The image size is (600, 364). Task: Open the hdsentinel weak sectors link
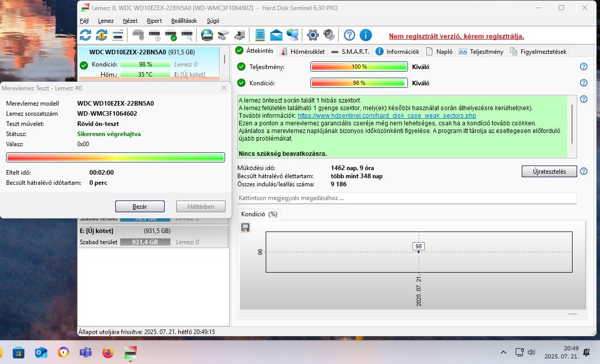(387, 115)
